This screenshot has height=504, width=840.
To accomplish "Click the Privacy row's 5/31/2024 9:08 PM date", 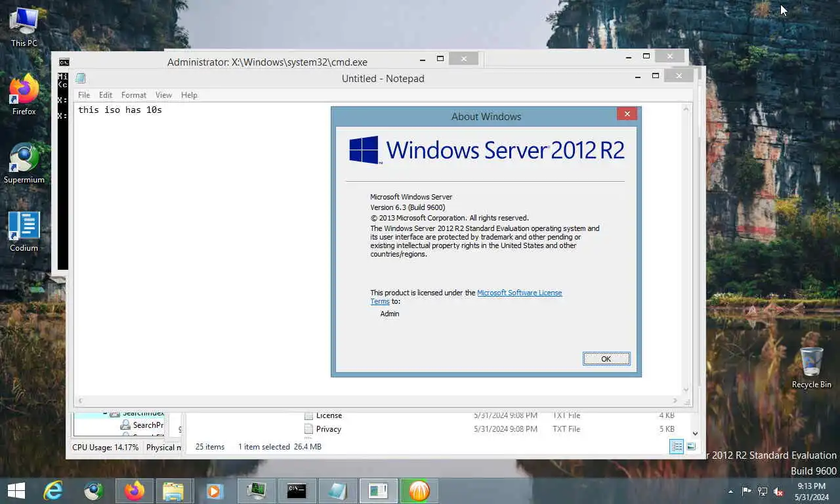I will coord(505,429).
